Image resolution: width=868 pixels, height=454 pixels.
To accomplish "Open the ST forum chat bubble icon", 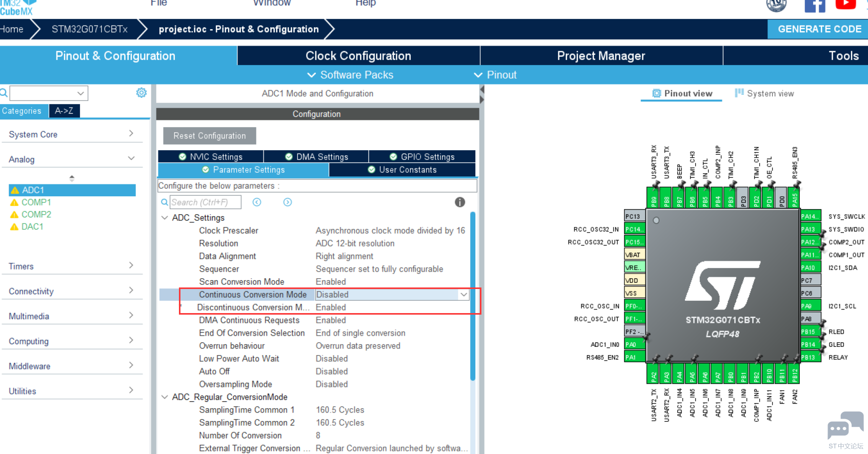I will pos(845,426).
